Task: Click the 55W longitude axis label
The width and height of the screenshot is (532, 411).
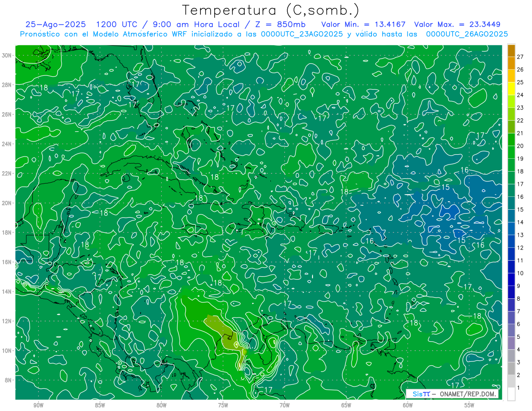Action: tap(469, 406)
